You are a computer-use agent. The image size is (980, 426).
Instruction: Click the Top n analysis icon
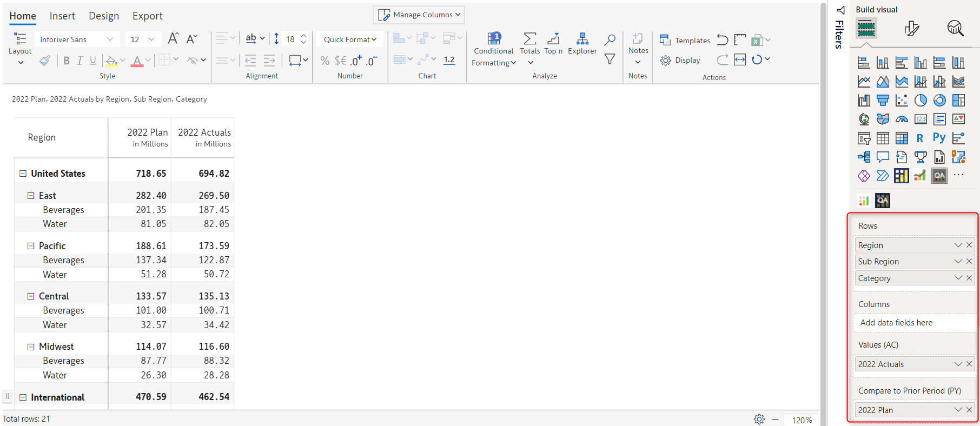coord(553,39)
